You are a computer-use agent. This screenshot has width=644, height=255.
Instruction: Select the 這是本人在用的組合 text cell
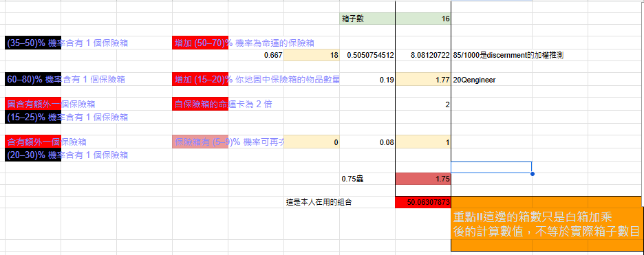coord(319,202)
